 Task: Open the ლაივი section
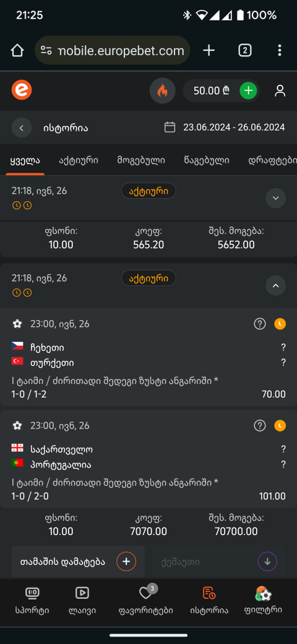pyautogui.click(x=82, y=600)
